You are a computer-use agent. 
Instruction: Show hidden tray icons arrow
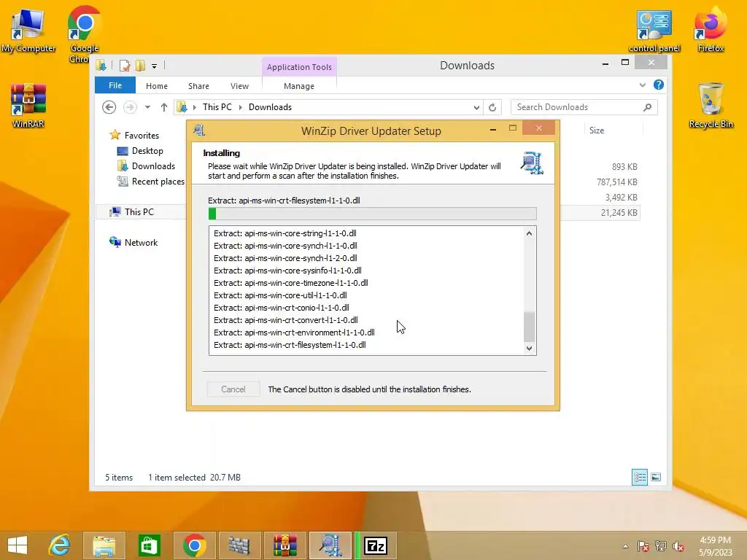coord(625,546)
